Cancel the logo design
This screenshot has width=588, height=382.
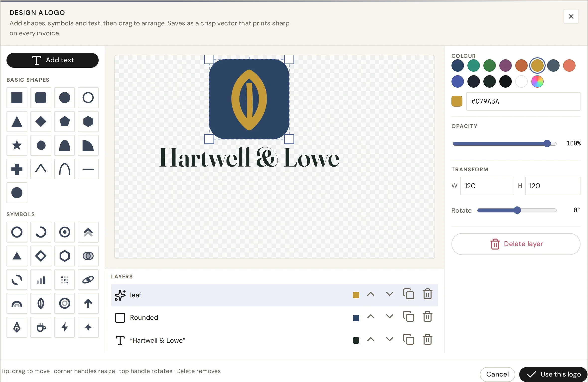[497, 374]
